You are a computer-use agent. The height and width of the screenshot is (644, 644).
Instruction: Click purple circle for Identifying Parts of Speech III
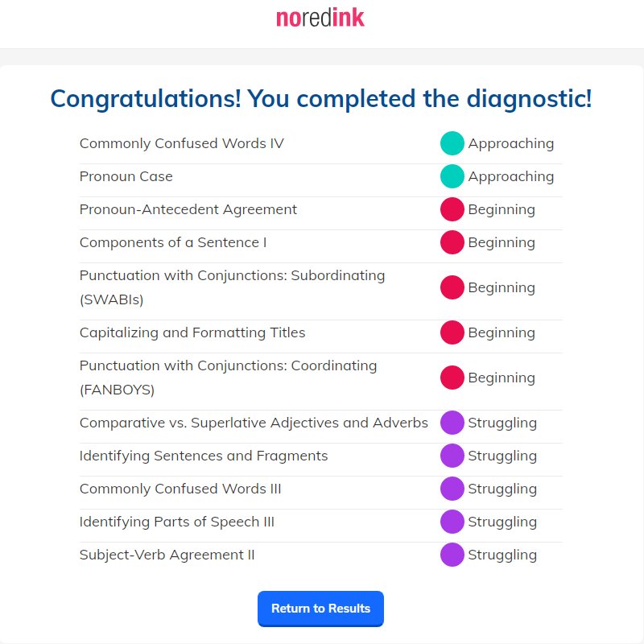452,522
